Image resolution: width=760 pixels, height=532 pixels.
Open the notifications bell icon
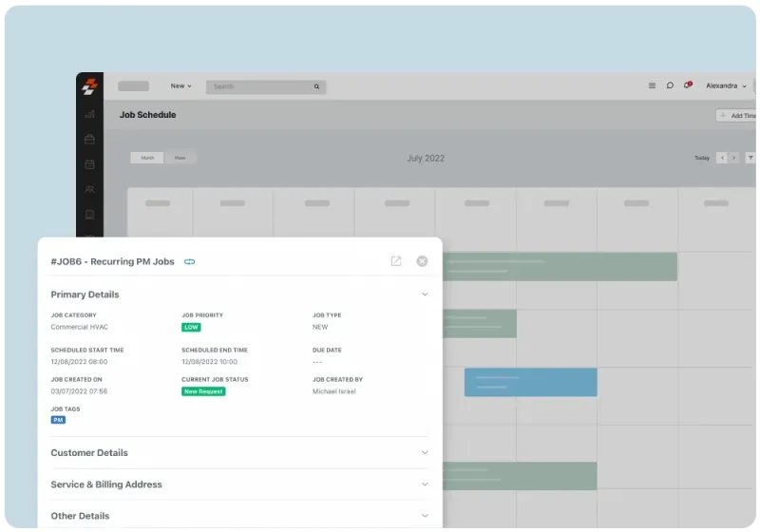click(x=687, y=85)
